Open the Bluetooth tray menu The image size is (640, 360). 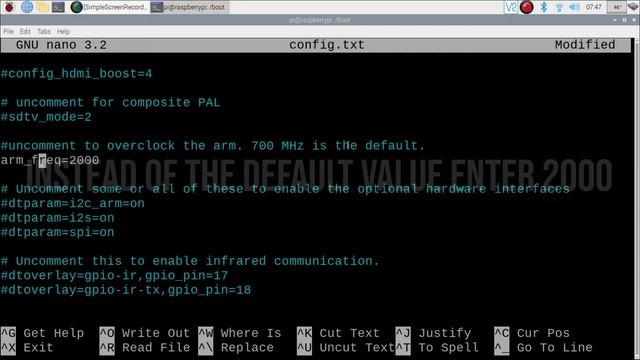(544, 7)
